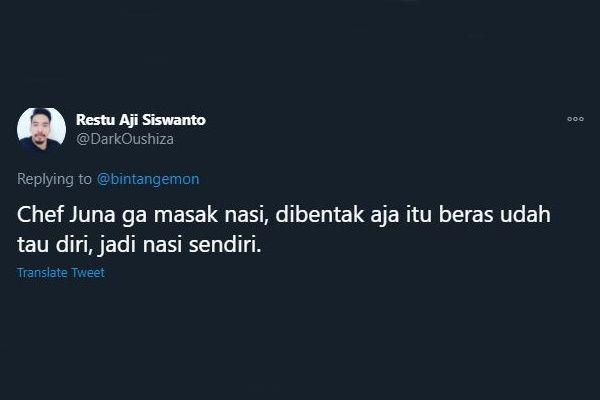Image resolution: width=600 pixels, height=400 pixels.
Task: Click 'Juna' in the tweet text
Action: (92, 214)
